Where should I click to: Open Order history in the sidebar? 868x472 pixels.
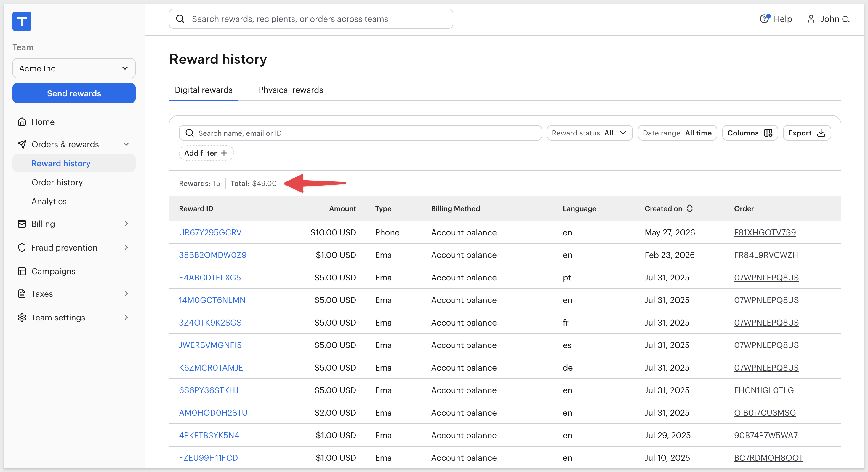coord(57,182)
